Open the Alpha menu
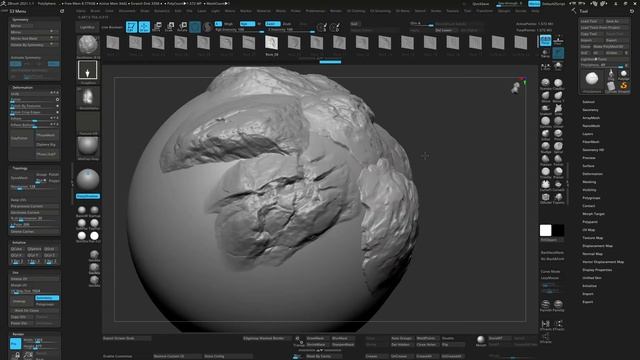The height and width of the screenshot is (360, 640). click(81, 11)
